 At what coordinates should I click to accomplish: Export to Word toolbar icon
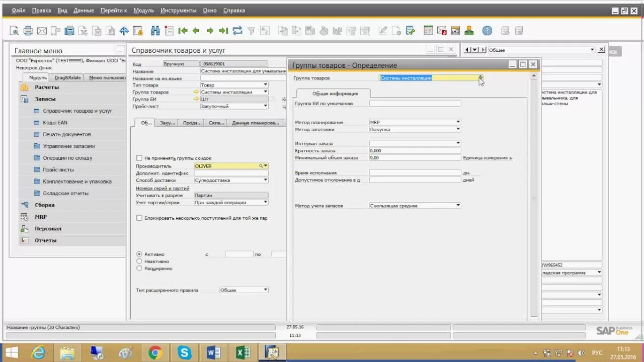point(97,31)
